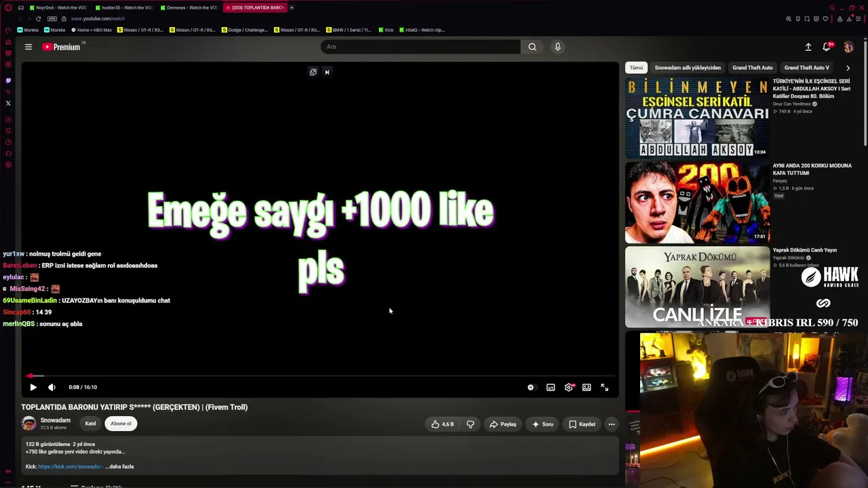868x488 pixels.
Task: Save video with Kaydet button
Action: 582,424
